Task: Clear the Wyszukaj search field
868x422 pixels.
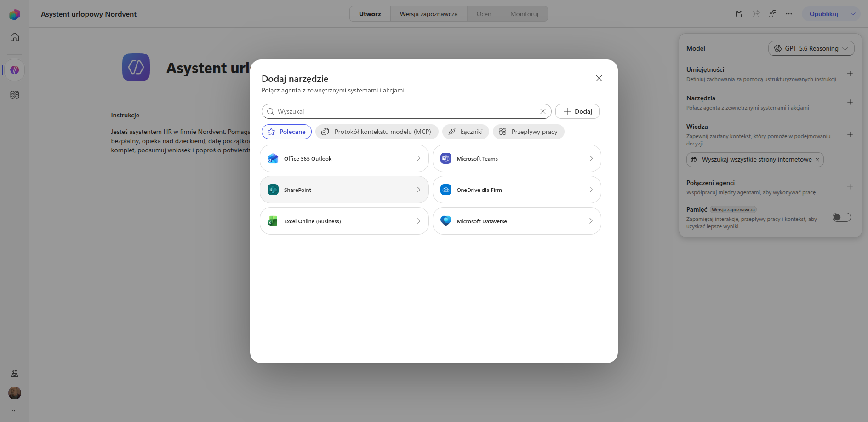Action: point(543,111)
